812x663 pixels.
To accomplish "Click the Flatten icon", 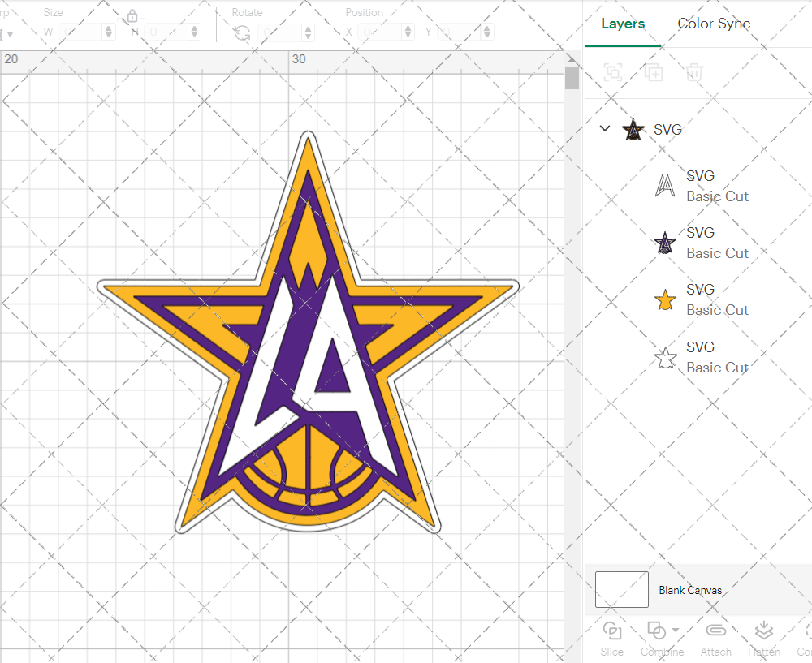I will tap(764, 631).
